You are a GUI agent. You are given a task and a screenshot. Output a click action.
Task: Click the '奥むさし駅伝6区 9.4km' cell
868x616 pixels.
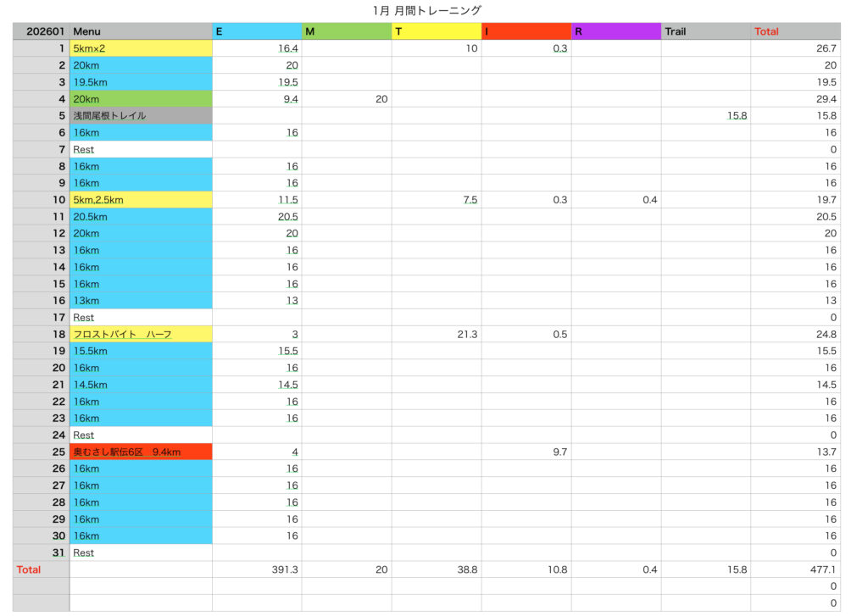pyautogui.click(x=141, y=452)
